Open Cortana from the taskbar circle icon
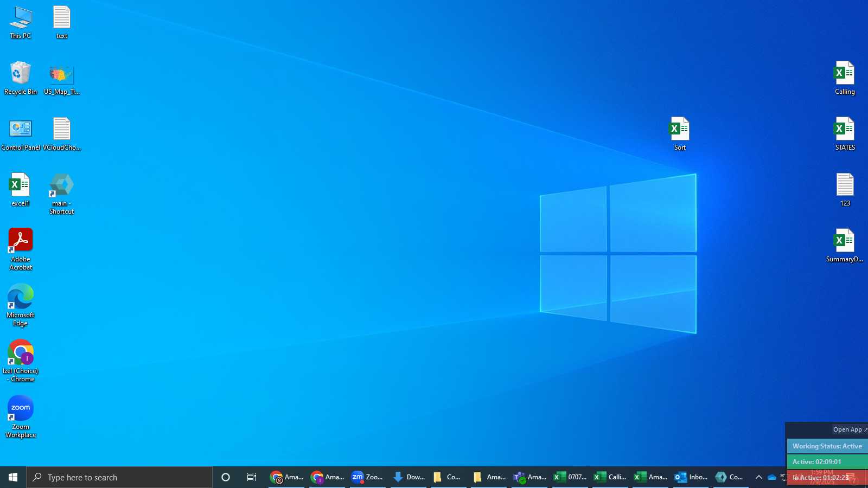 click(226, 477)
